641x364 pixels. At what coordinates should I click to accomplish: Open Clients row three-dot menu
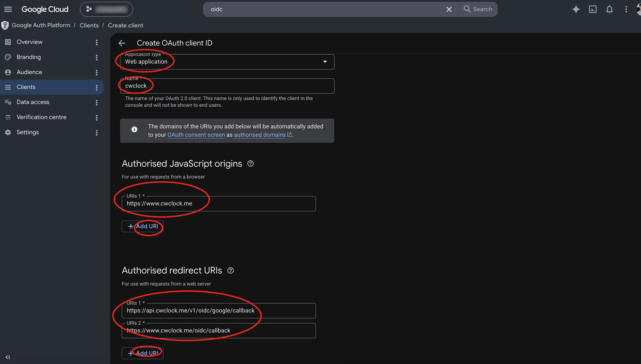pyautogui.click(x=97, y=88)
